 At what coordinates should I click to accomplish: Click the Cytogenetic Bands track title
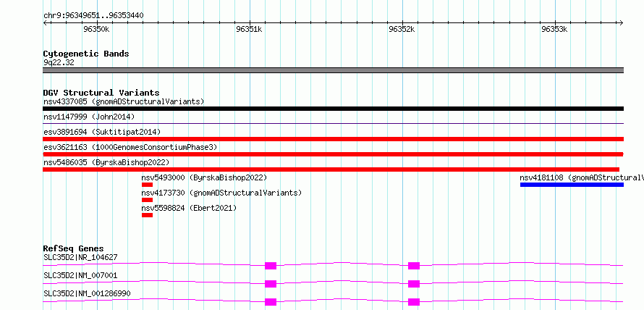tap(86, 54)
